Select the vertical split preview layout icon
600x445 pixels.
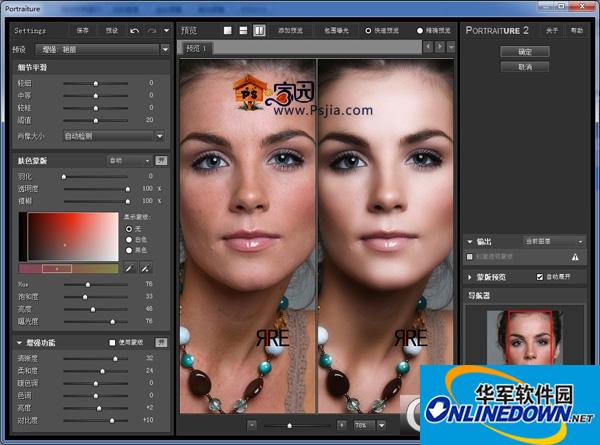tap(259, 31)
